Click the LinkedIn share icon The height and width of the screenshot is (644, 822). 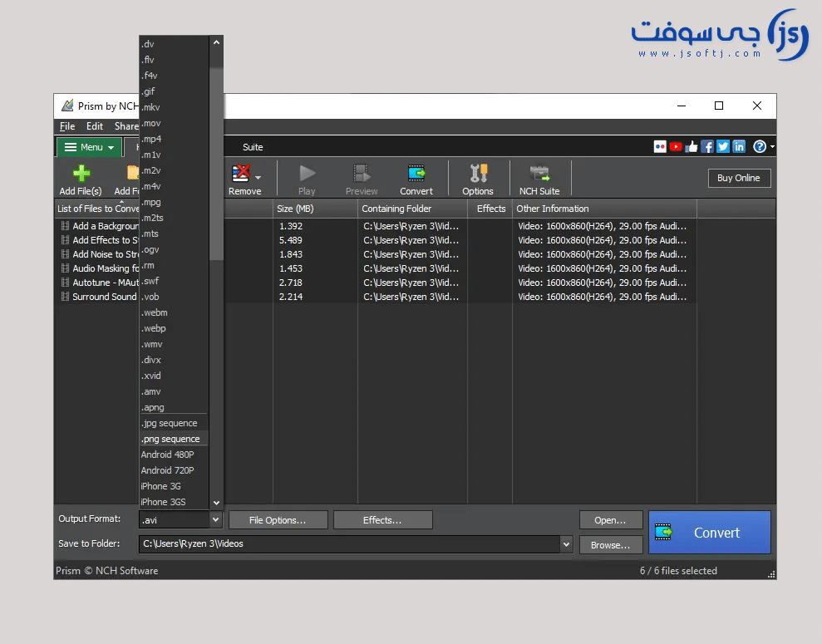[x=739, y=147]
